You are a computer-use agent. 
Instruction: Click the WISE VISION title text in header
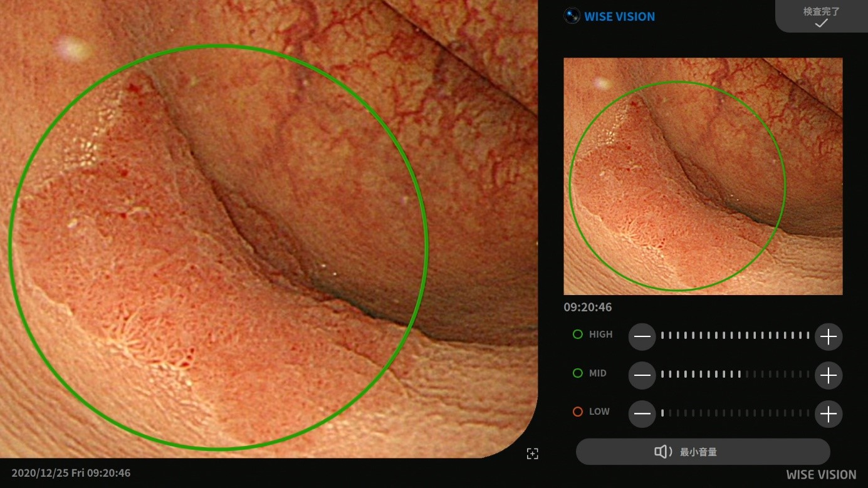pyautogui.click(x=620, y=17)
